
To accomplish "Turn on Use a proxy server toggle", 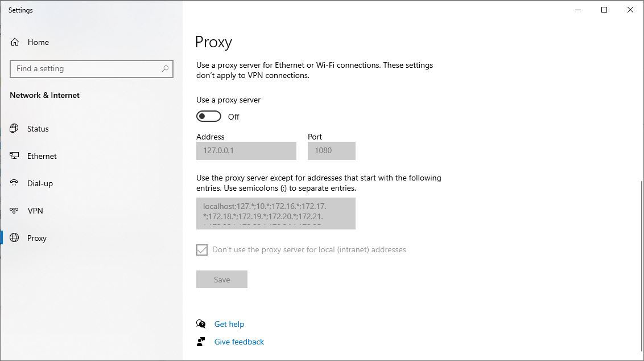I will (x=209, y=117).
